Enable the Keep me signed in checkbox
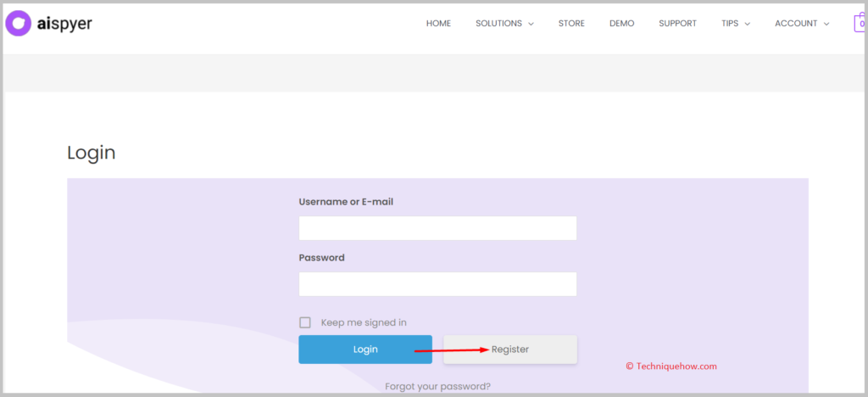Viewport: 868px width, 397px height. 305,323
